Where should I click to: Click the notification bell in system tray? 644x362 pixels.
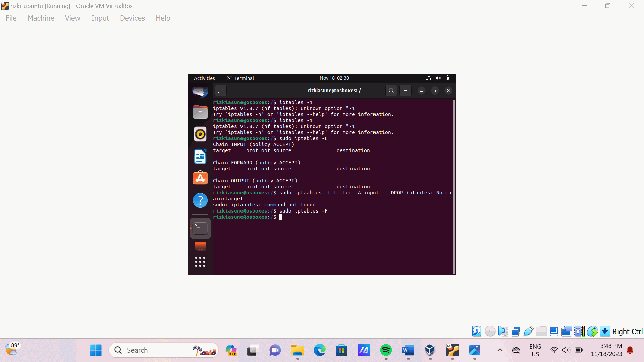[630, 350]
